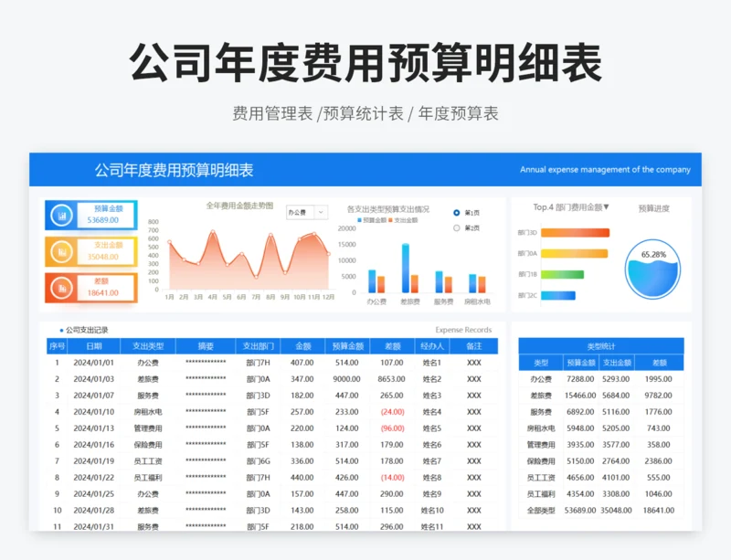Screen dimensions: 731x560
Task: Click expenditure amount value 35048.00
Action: pyautogui.click(x=103, y=257)
